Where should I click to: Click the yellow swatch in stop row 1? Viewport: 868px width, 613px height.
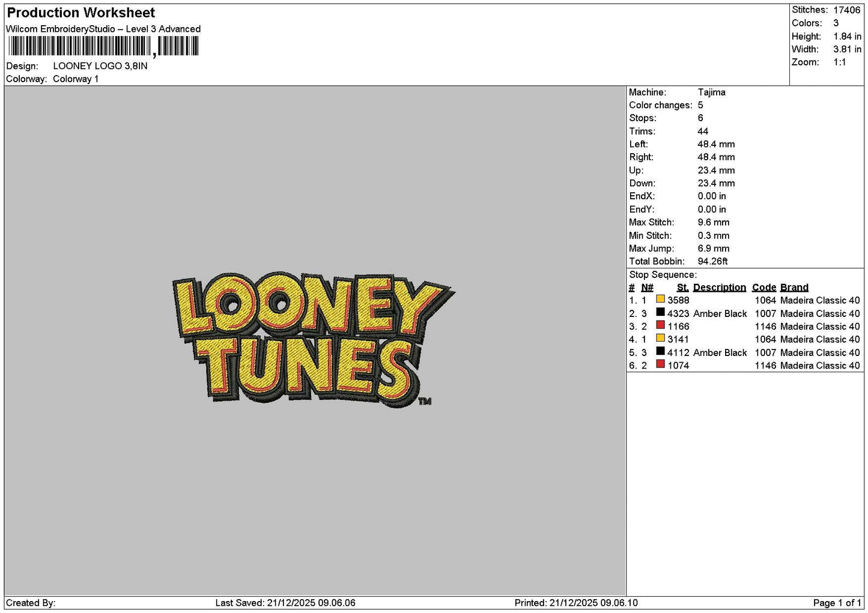[660, 299]
